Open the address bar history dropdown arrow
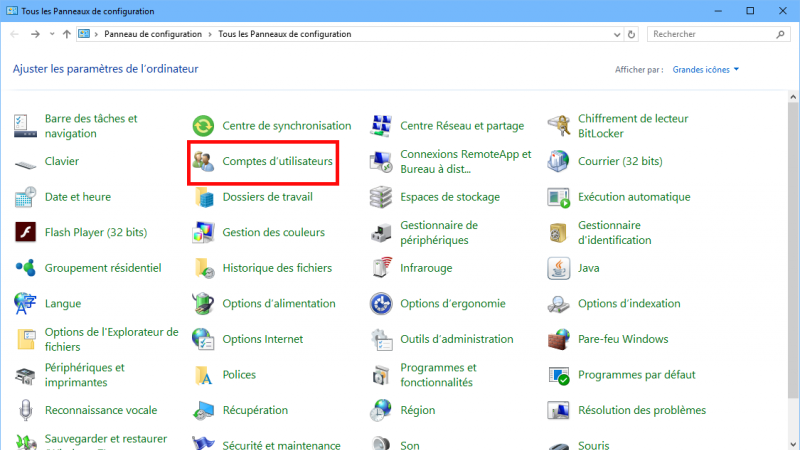800x450 pixels. [x=616, y=34]
